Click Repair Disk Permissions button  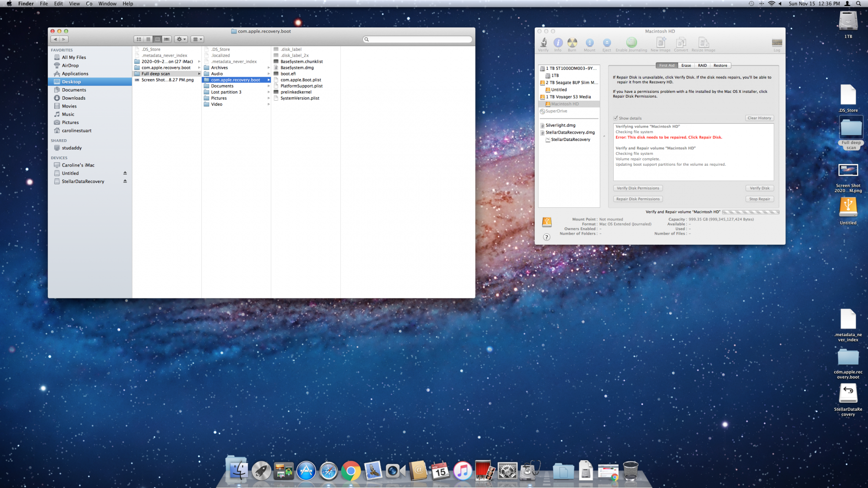[638, 199]
